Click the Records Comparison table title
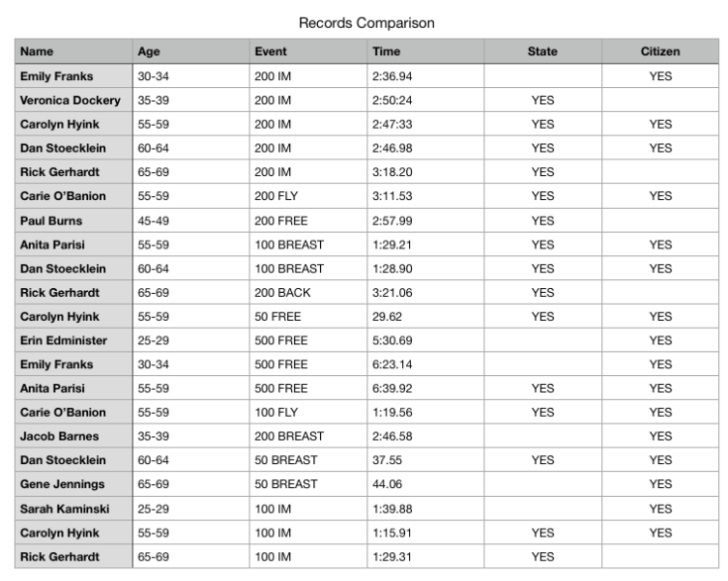This screenshot has height=581, width=728. (366, 22)
